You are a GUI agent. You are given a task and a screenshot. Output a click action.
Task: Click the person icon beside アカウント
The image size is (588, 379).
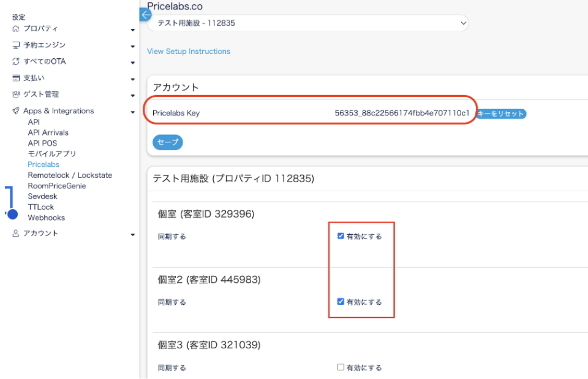point(16,234)
